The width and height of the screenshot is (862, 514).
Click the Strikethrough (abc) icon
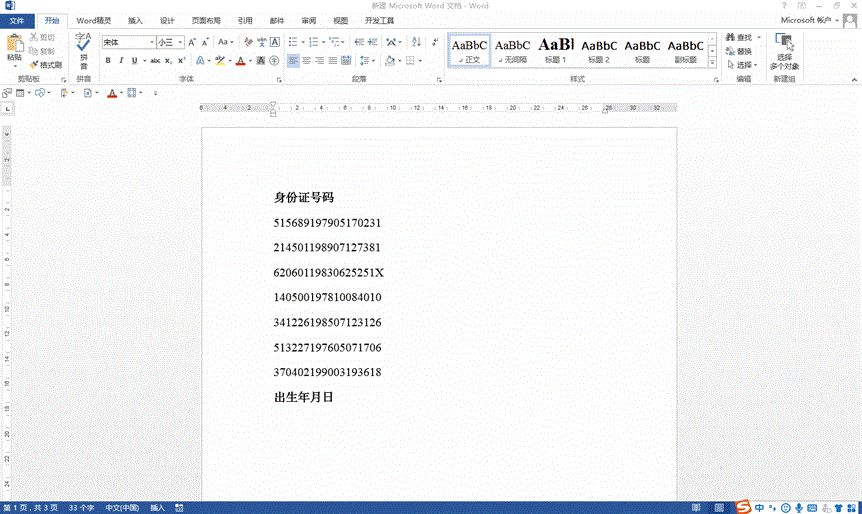[155, 61]
